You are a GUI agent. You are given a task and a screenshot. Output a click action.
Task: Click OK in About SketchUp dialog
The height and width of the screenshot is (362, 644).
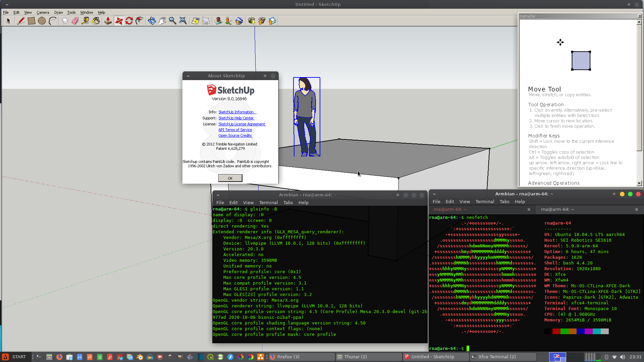[x=230, y=178]
